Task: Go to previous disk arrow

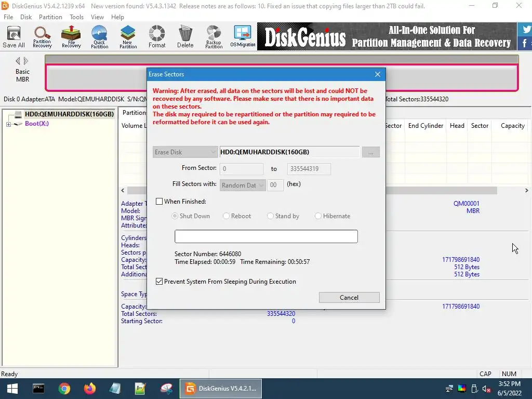Action: click(18, 61)
